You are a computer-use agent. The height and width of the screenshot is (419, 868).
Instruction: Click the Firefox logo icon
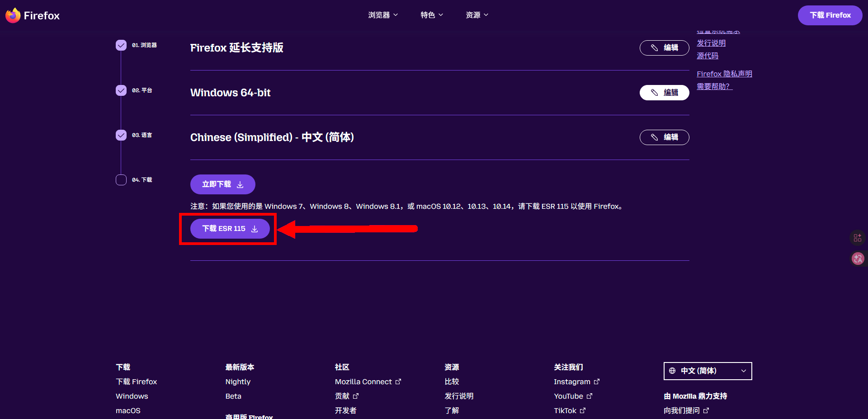[13, 15]
